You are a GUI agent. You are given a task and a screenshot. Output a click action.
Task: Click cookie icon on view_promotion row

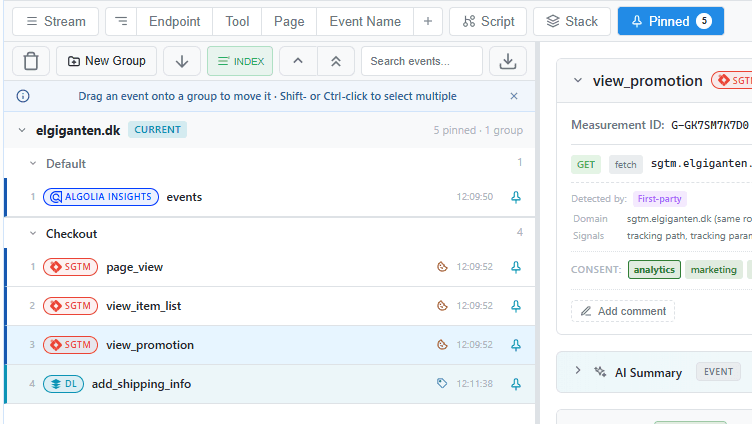click(442, 344)
